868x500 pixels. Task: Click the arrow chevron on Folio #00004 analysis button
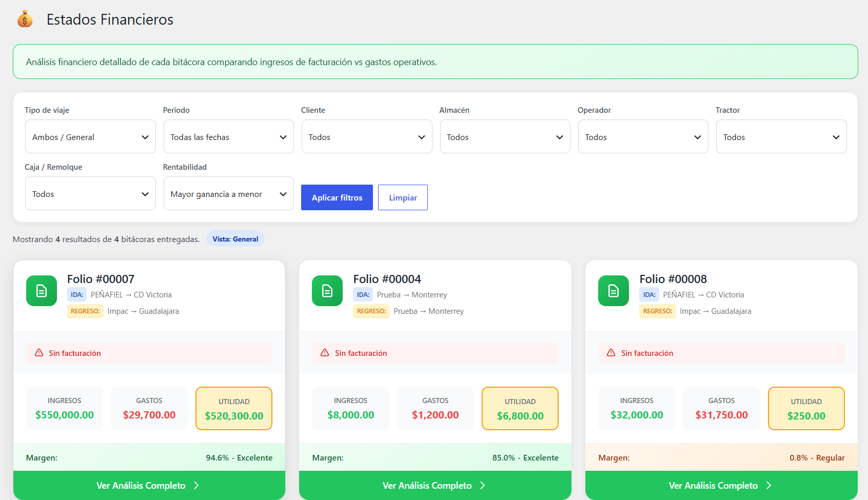(483, 485)
